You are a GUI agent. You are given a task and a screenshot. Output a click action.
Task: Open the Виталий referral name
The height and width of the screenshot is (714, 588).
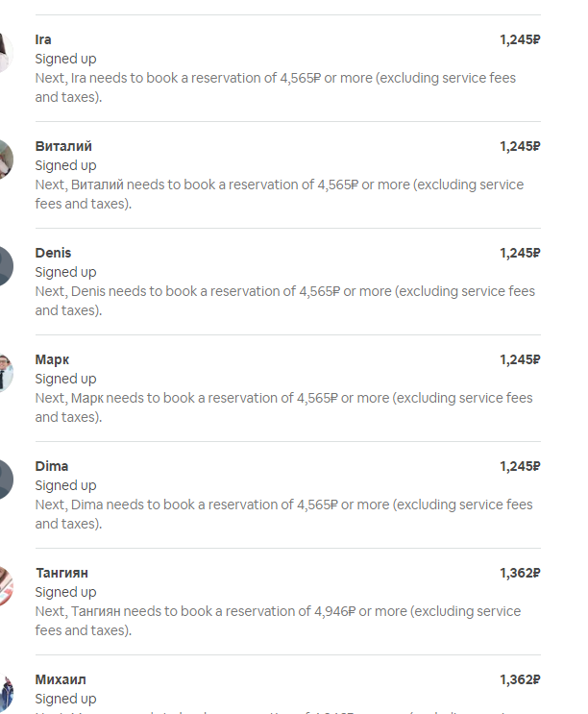(63, 146)
